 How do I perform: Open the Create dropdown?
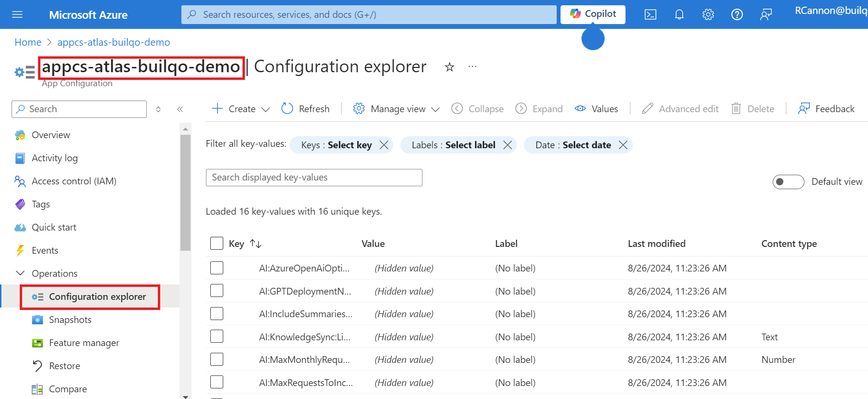241,109
